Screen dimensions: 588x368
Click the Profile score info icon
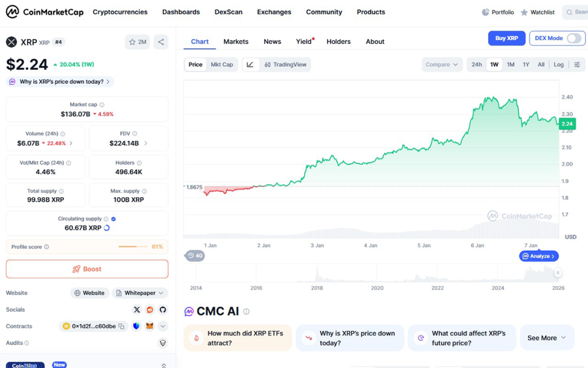(x=47, y=247)
